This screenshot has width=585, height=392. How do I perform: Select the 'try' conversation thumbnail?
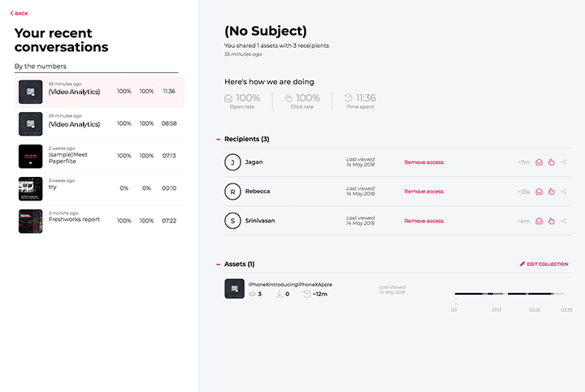[x=31, y=189]
